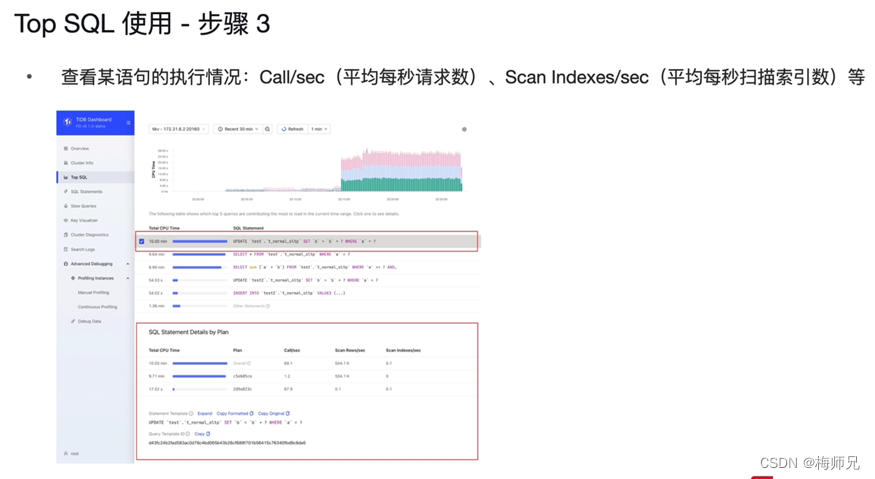Viewport: 875px width, 479px height.
Task: Collapse sidebar via the header menu icon
Action: tap(128, 122)
